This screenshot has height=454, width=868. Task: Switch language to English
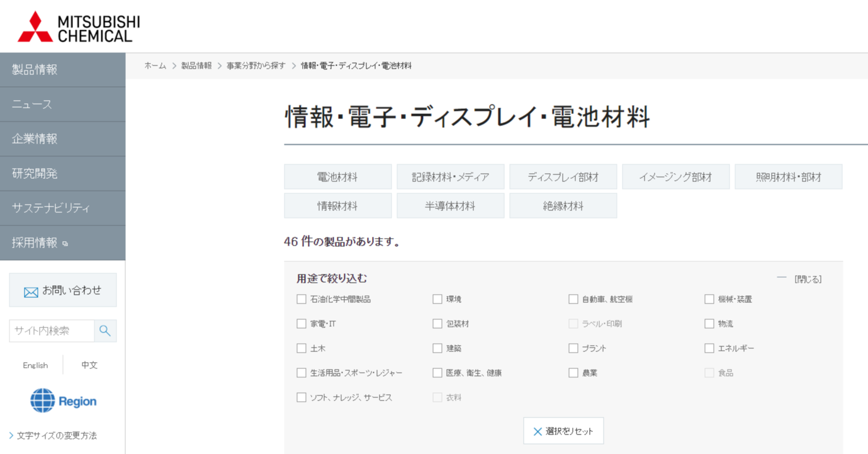point(35,365)
